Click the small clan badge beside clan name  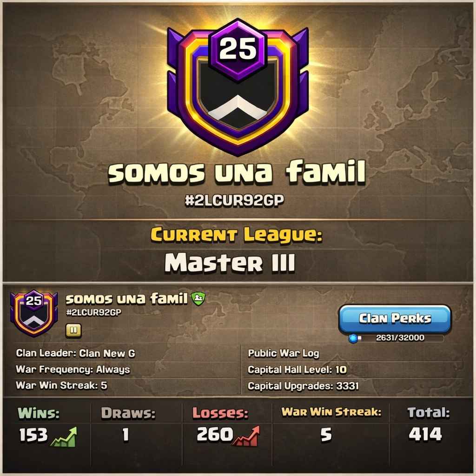pyautogui.click(x=33, y=313)
